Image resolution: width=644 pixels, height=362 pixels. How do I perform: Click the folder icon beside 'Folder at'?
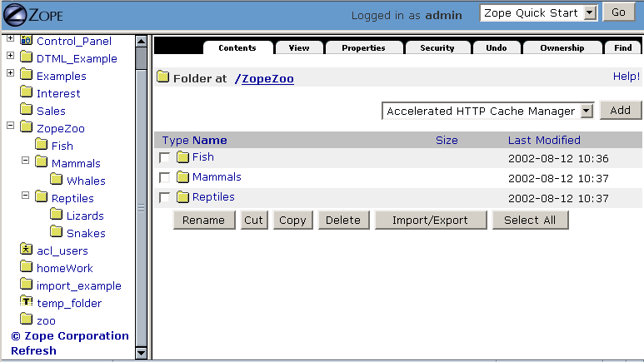click(x=163, y=77)
